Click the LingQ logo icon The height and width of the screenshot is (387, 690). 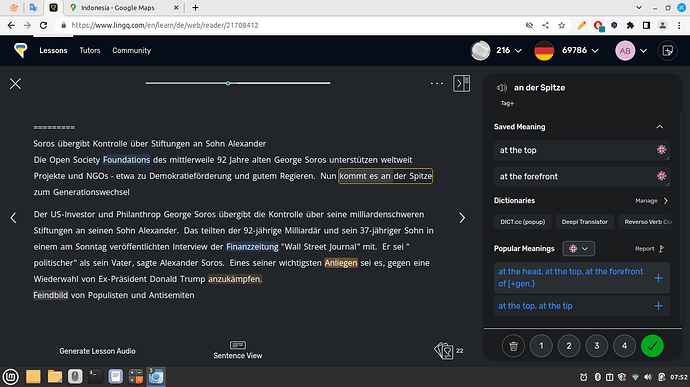click(20, 50)
